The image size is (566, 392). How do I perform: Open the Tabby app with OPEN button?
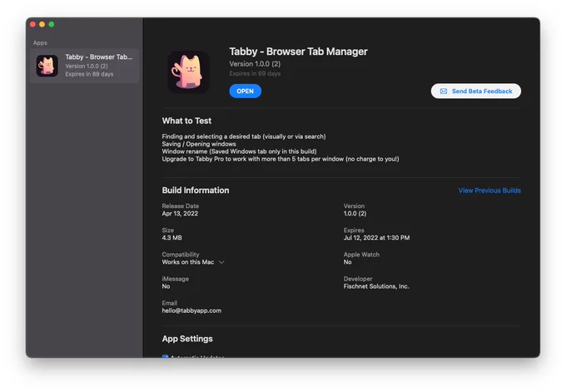[245, 91]
